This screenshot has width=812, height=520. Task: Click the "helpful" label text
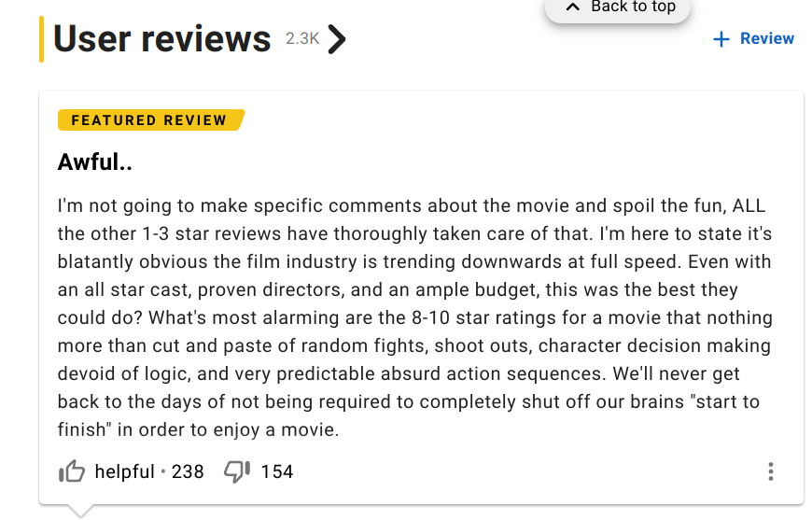click(x=124, y=471)
